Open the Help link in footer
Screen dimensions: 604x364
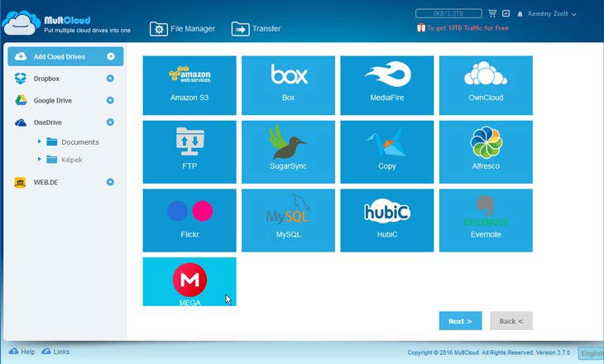22,352
